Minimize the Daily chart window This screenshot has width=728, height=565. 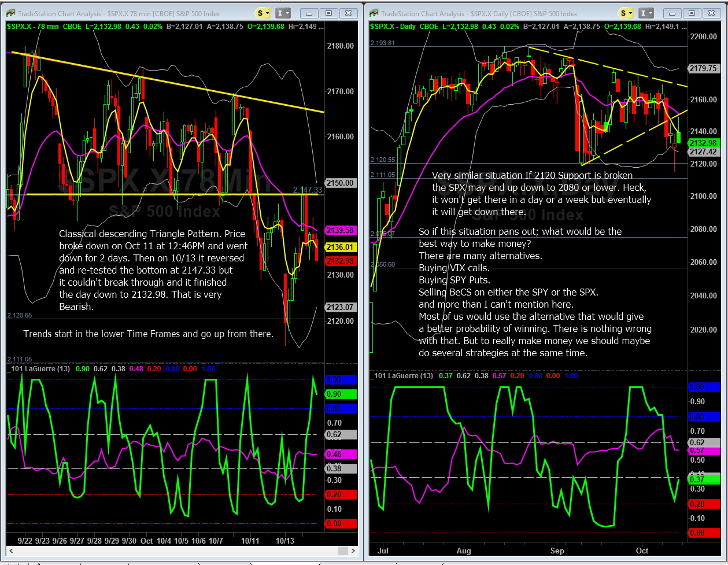(x=672, y=13)
